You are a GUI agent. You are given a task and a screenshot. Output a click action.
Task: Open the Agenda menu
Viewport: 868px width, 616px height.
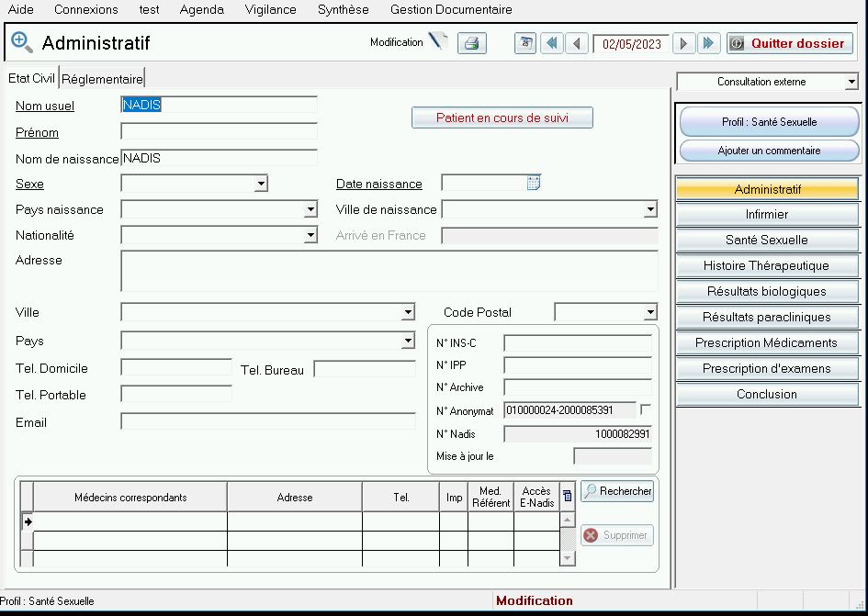pyautogui.click(x=201, y=9)
